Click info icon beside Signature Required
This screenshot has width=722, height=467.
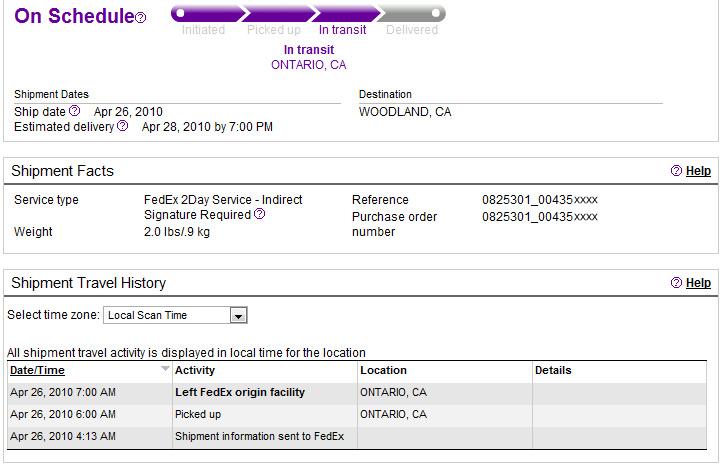[x=260, y=214]
